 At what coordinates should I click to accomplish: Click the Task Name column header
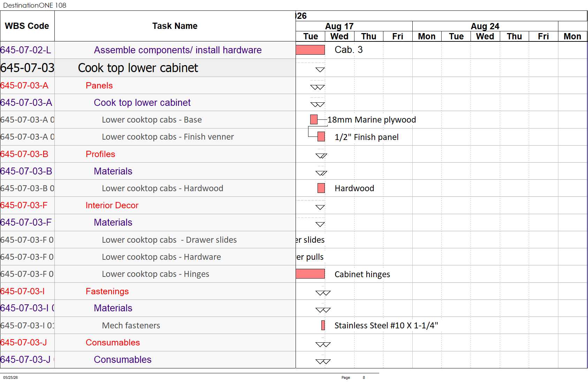point(175,26)
